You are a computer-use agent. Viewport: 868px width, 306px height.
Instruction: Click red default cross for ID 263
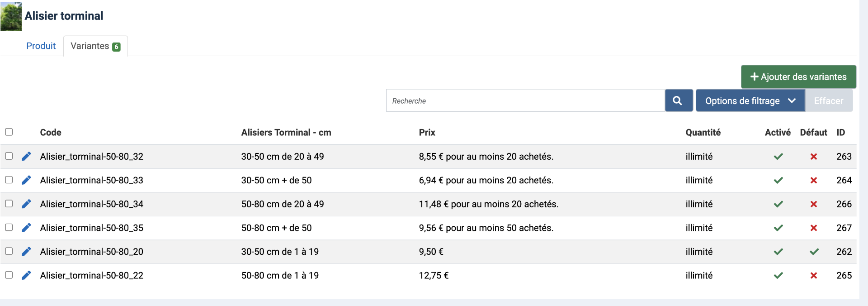point(814,157)
